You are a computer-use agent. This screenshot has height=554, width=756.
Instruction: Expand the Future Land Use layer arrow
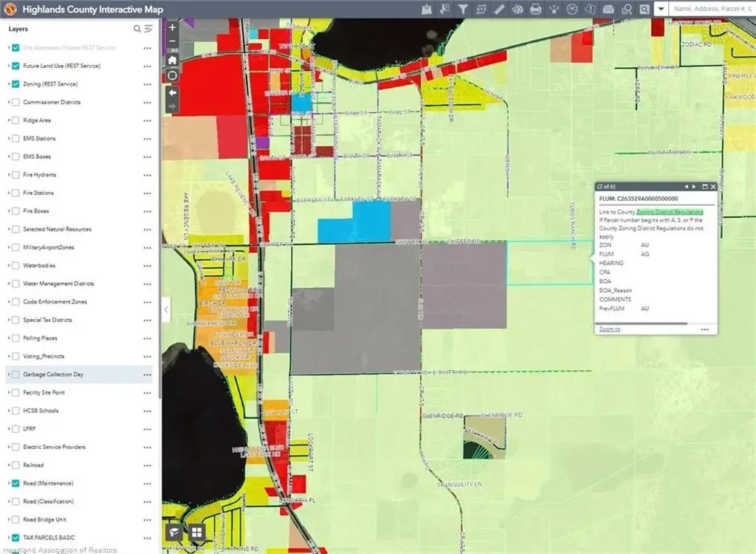(x=8, y=66)
